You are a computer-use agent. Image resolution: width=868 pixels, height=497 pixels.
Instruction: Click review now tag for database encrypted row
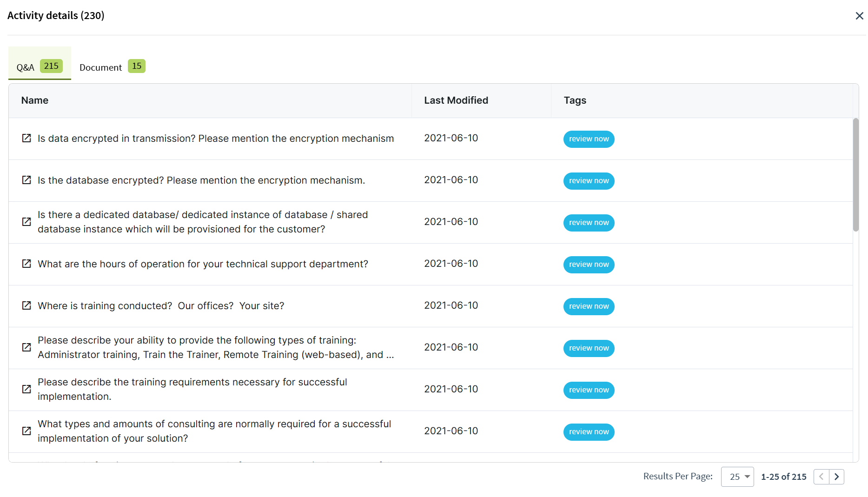(589, 181)
